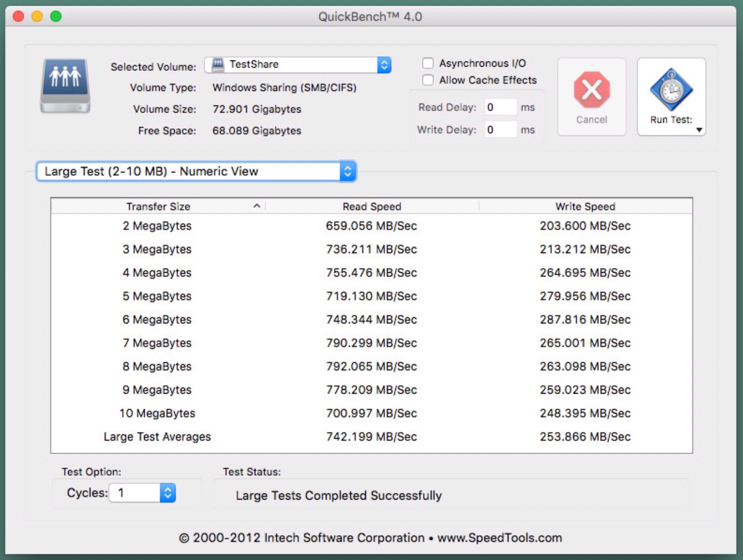This screenshot has width=743, height=560.
Task: Click the Write Delay input field
Action: point(500,129)
